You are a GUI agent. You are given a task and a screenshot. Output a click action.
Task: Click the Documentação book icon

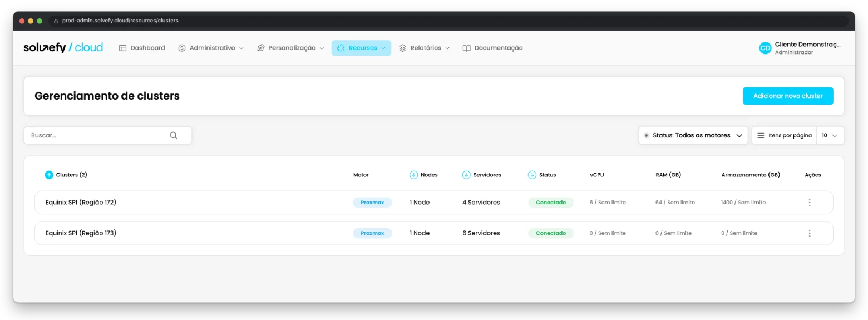467,48
